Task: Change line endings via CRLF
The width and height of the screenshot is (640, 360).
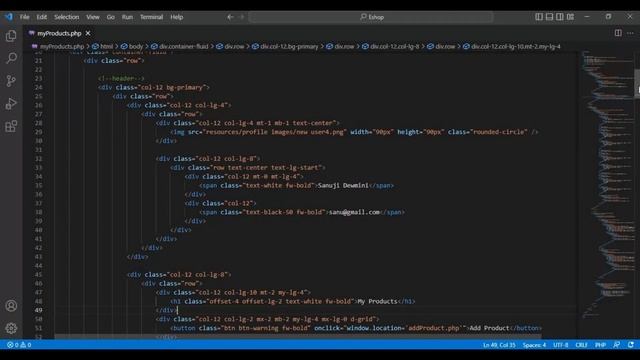Action: click(581, 345)
